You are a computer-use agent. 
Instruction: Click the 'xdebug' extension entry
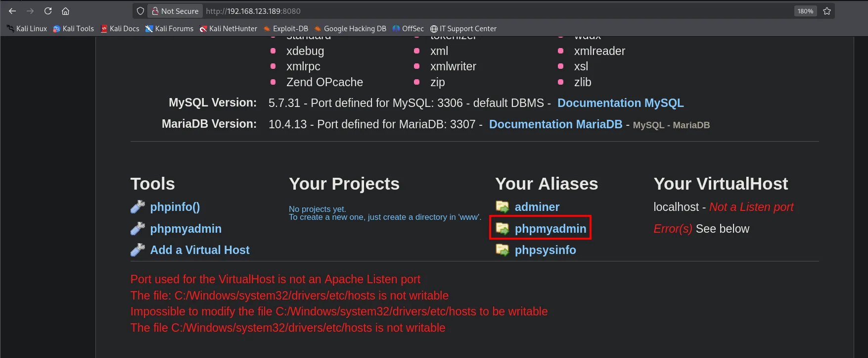pyautogui.click(x=305, y=51)
